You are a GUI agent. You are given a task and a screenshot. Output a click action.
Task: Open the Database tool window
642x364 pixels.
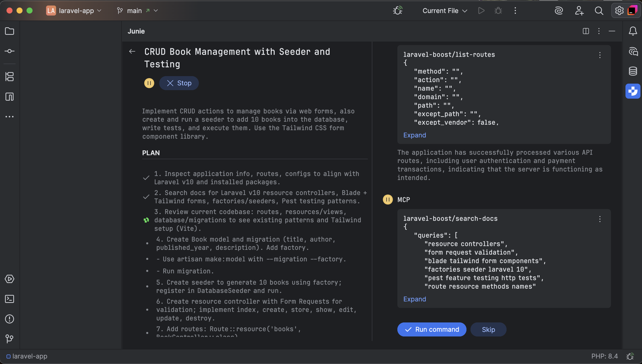(633, 71)
